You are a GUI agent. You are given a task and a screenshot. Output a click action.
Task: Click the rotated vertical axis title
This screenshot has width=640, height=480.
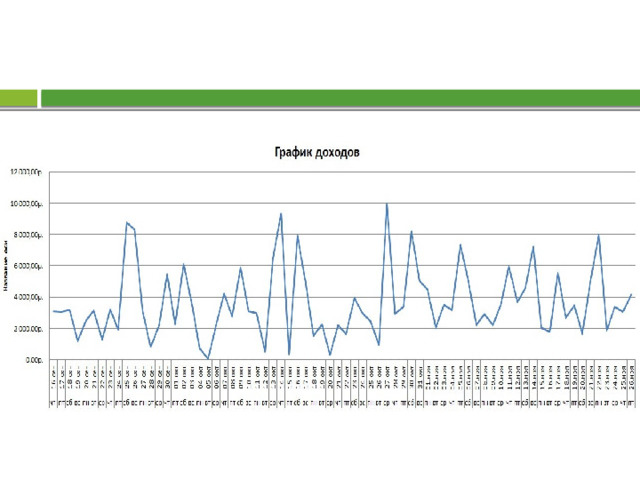point(6,266)
